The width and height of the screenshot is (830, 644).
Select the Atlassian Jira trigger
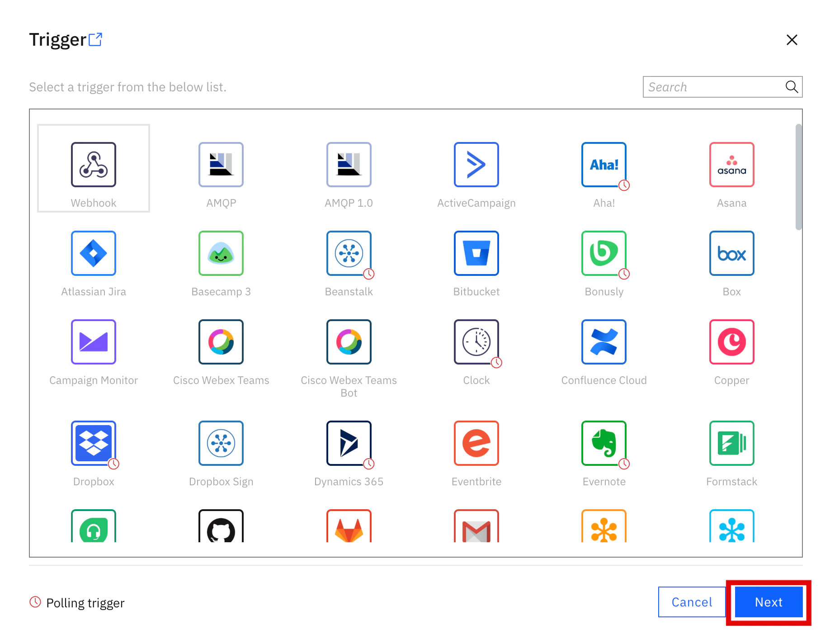click(94, 253)
